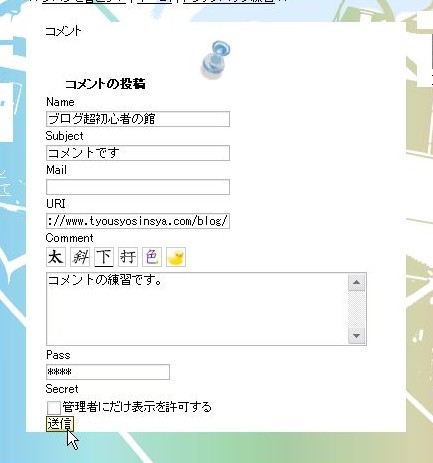Apply bold using the 太 icon
Screen dimensions: 433x463
tap(56, 257)
